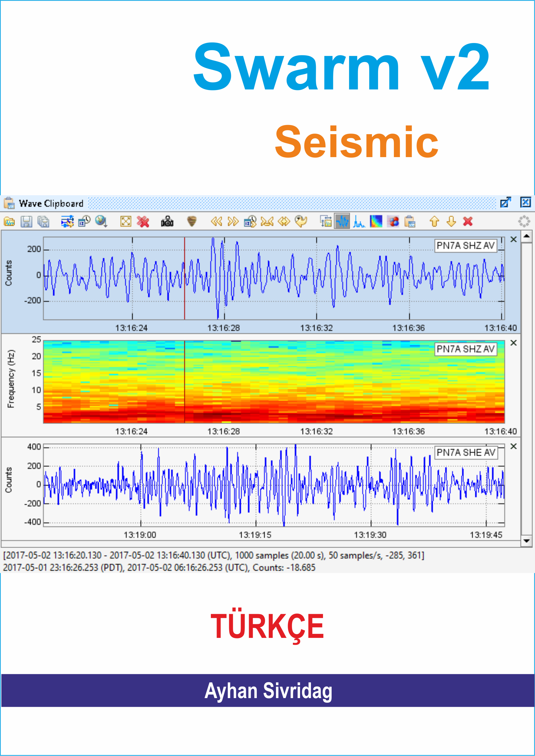The image size is (535, 756).
Task: Click the vertical scrollbar track
Action: point(527,388)
